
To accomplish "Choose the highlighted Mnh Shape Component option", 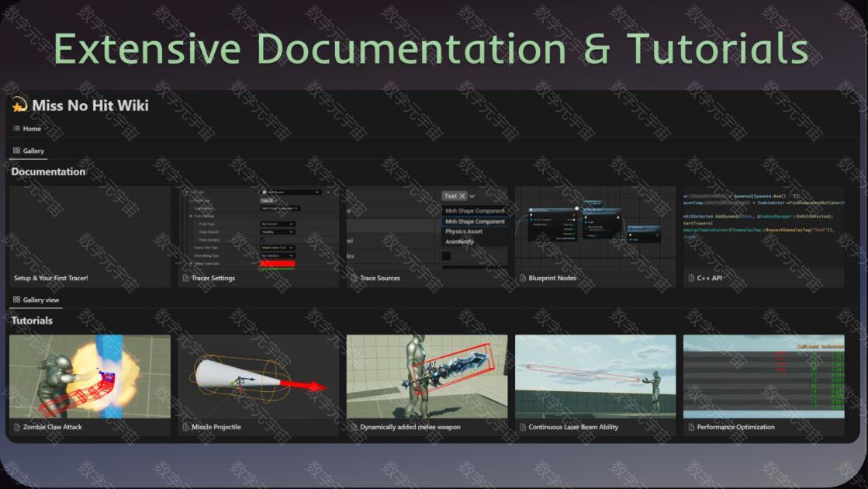I will pyautogui.click(x=475, y=221).
